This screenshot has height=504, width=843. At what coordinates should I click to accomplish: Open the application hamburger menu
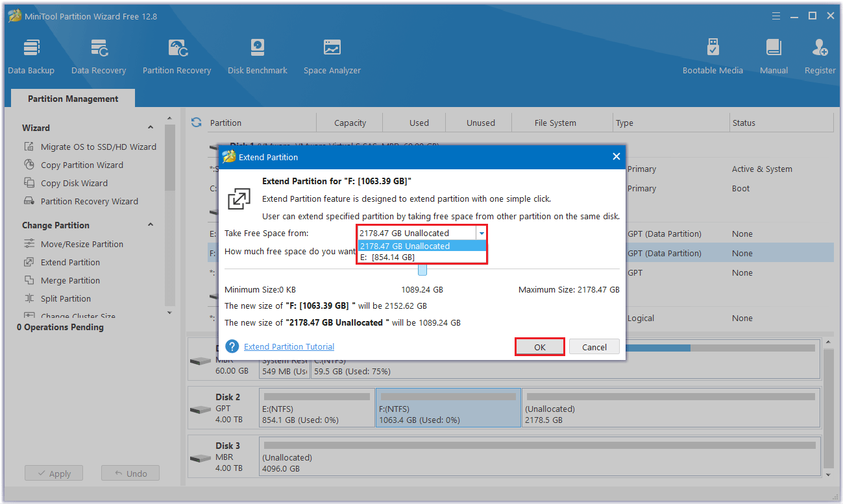coord(777,16)
